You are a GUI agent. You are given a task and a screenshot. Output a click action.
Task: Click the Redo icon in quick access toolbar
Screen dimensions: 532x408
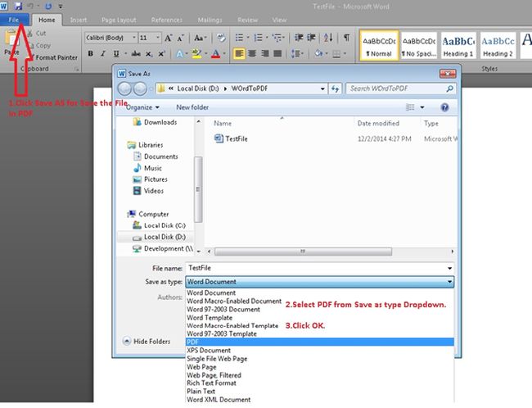pos(48,6)
